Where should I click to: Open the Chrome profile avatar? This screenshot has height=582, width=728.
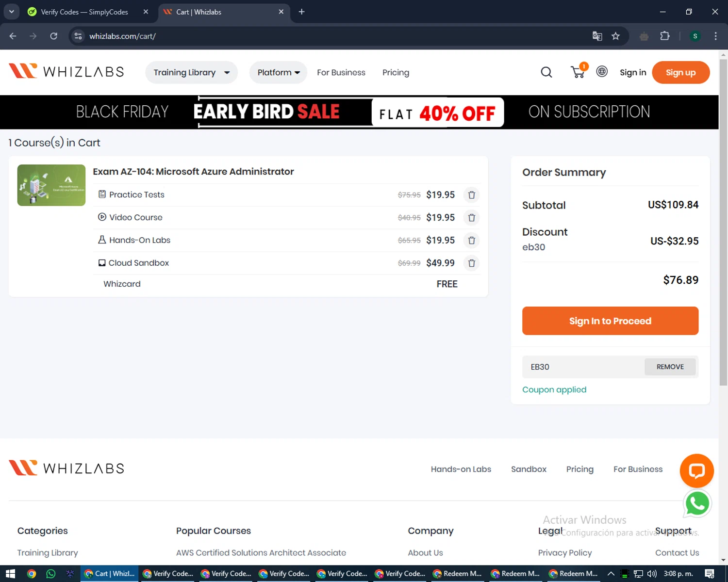pos(695,36)
